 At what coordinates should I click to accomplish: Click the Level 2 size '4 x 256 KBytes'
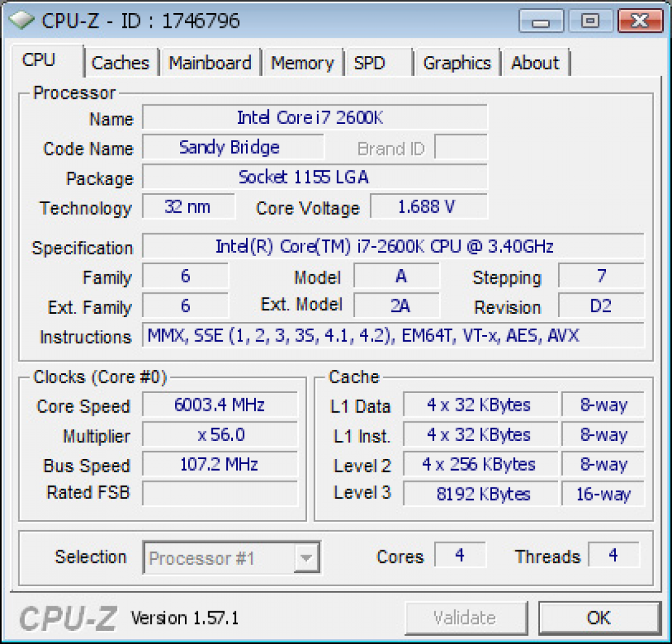pos(481,464)
